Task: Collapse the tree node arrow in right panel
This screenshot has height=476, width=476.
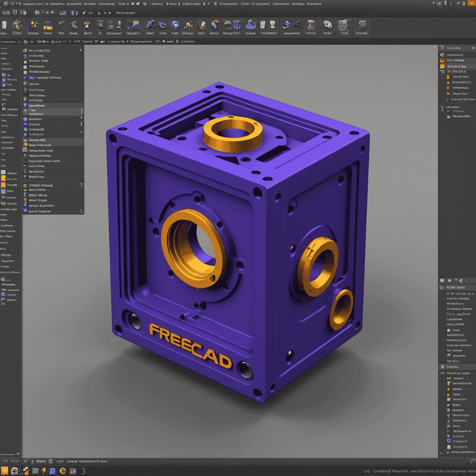Action: pos(442,72)
